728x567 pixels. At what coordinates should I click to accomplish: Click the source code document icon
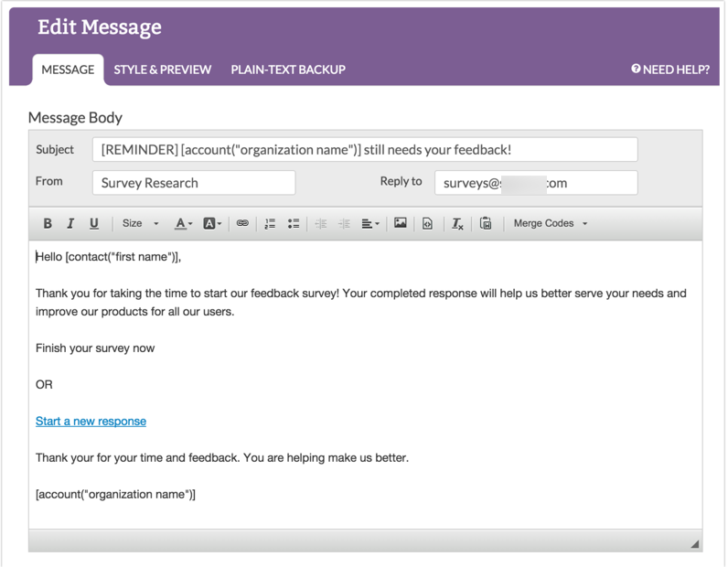coord(427,223)
